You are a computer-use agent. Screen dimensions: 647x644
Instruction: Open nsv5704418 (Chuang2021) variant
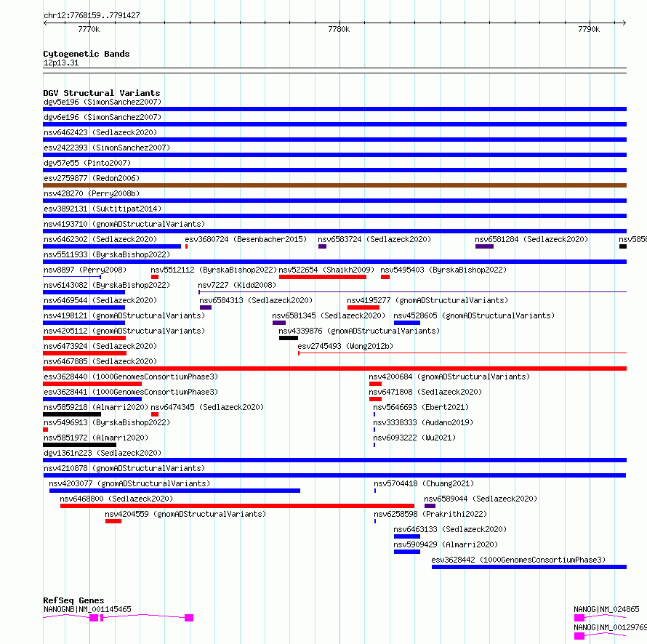424,483
